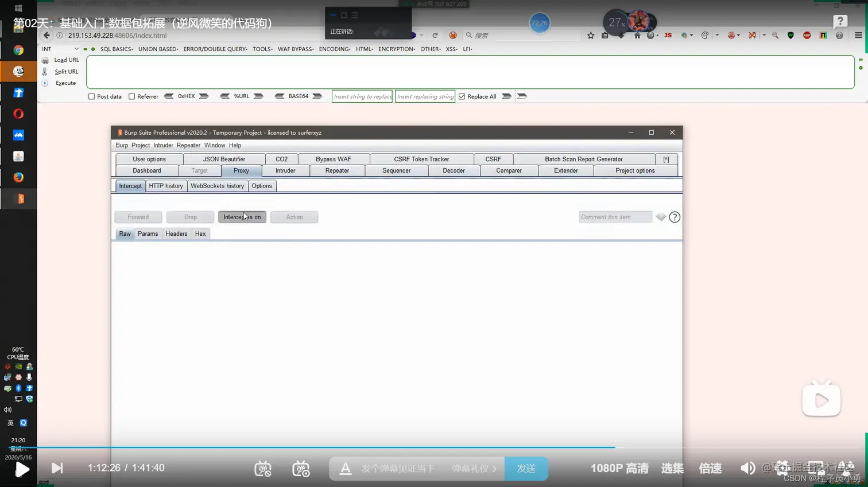The height and width of the screenshot is (487, 868).
Task: Click the Burp highlight color icon next to comment
Action: (x=661, y=217)
